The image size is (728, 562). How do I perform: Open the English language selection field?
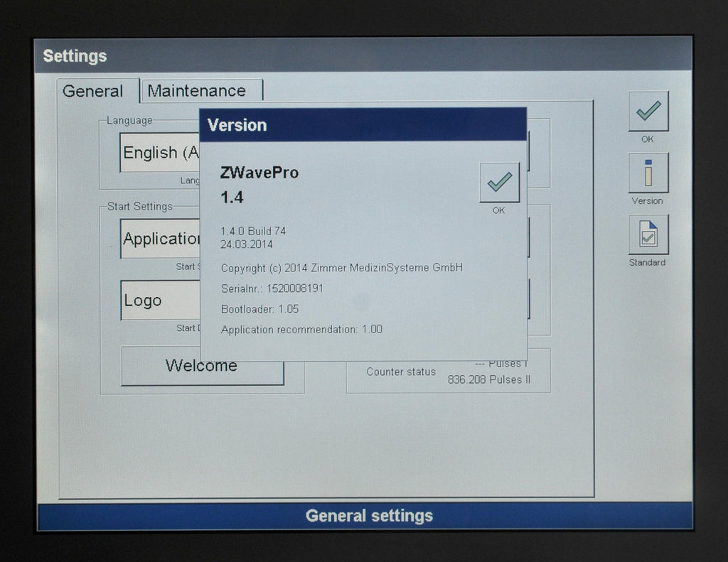click(x=160, y=153)
